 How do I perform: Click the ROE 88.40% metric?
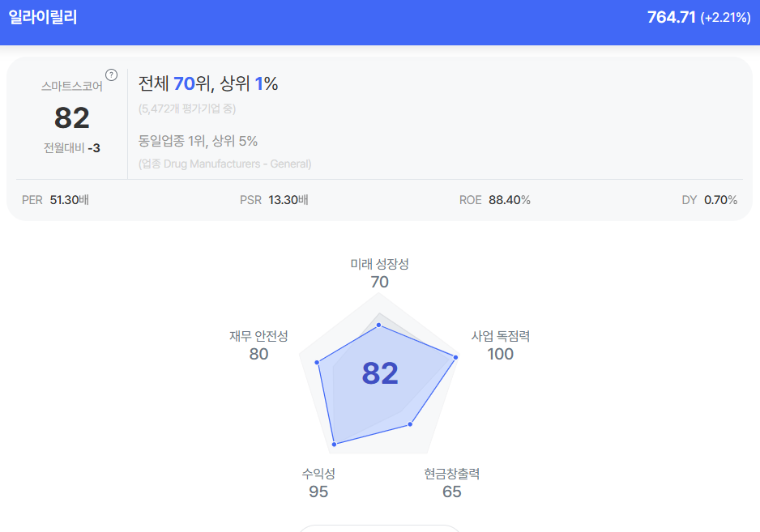[x=494, y=200]
